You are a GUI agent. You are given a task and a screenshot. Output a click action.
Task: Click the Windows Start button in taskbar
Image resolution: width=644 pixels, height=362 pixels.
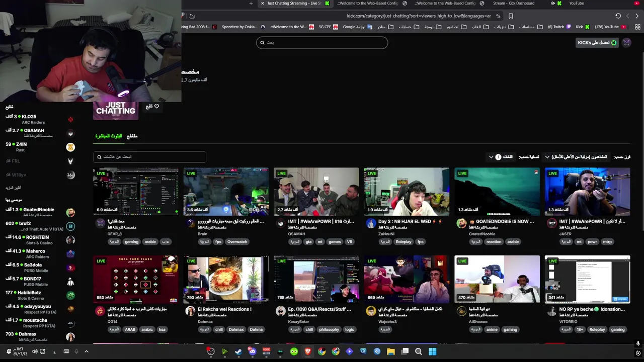432,352
